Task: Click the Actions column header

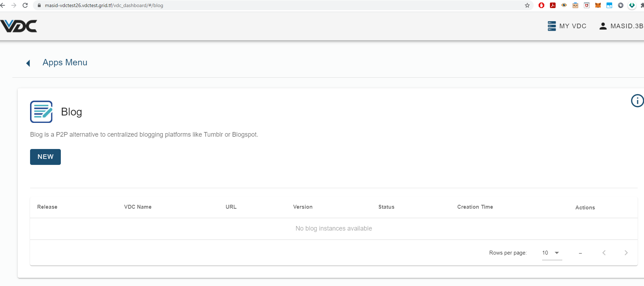Action: tap(585, 208)
